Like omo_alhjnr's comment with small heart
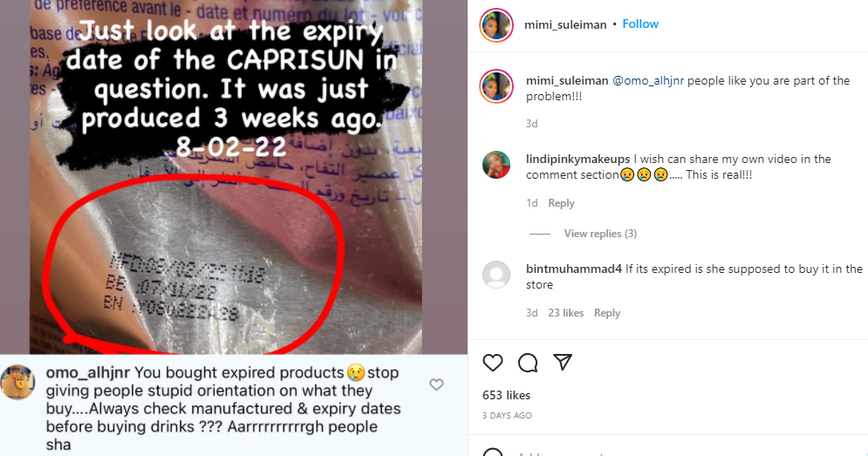The width and height of the screenshot is (868, 456). click(x=437, y=384)
